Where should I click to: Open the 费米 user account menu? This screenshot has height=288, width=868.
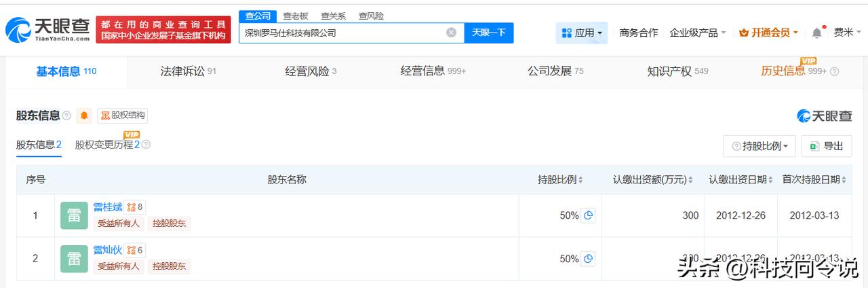pyautogui.click(x=848, y=33)
